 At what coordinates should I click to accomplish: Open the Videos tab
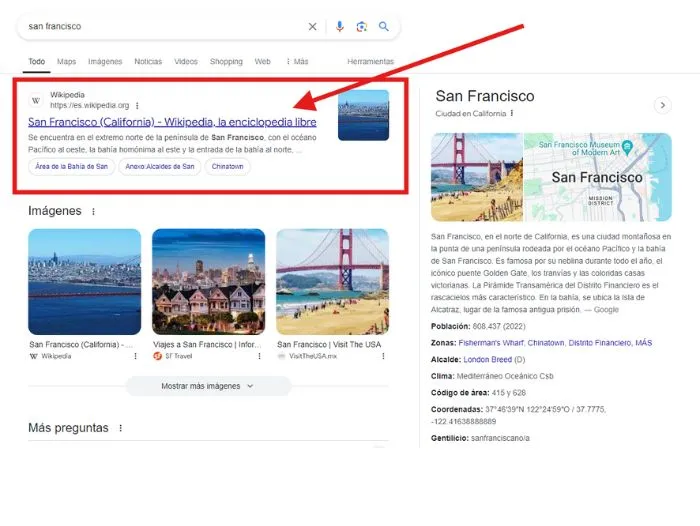coord(186,61)
